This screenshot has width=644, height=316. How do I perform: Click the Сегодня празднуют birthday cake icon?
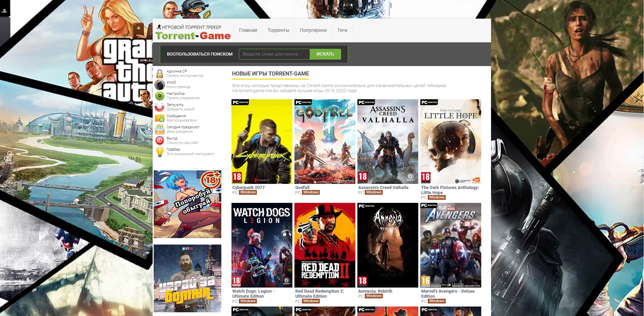point(160,129)
